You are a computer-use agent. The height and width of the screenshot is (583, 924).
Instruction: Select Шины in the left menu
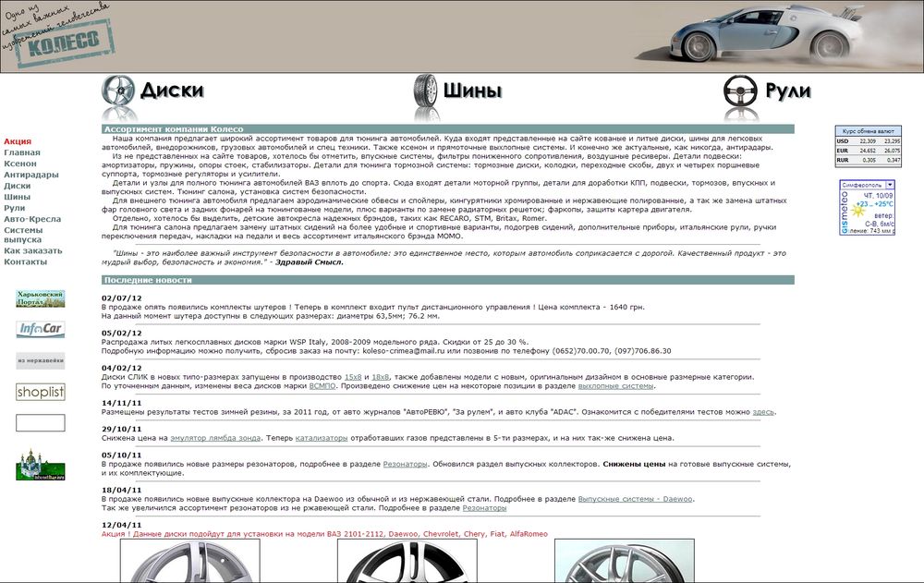point(17,197)
